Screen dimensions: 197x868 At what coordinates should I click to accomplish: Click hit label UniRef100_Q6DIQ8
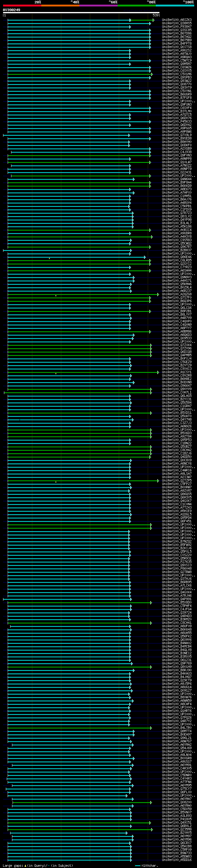coord(177,352)
